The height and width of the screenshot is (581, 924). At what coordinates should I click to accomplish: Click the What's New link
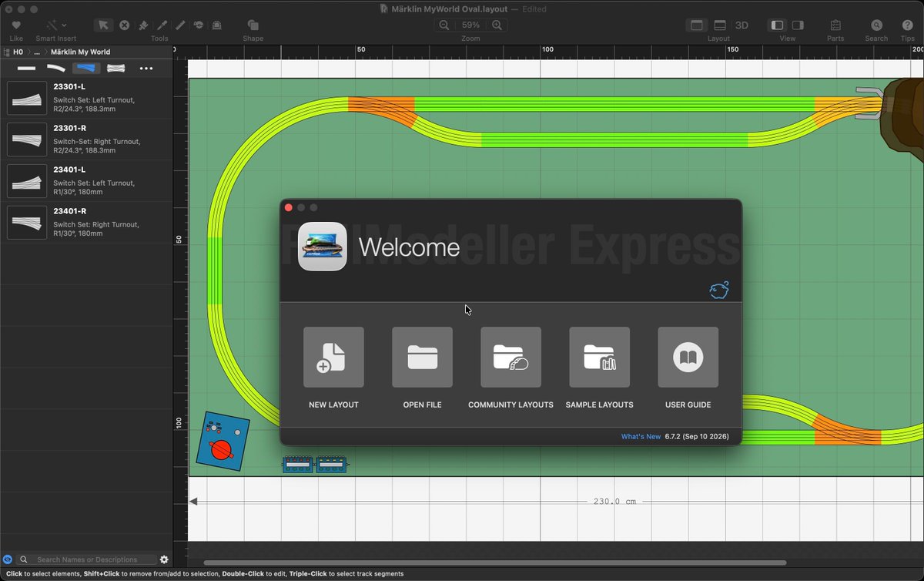point(641,437)
